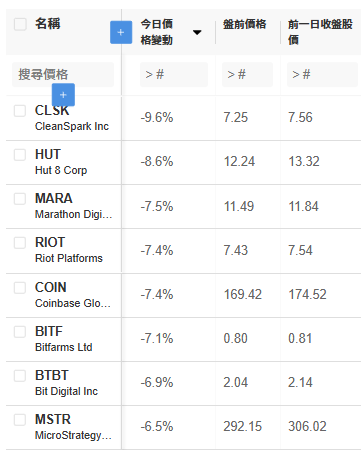Check the CLSK CleanSpark row checkbox

(x=20, y=111)
